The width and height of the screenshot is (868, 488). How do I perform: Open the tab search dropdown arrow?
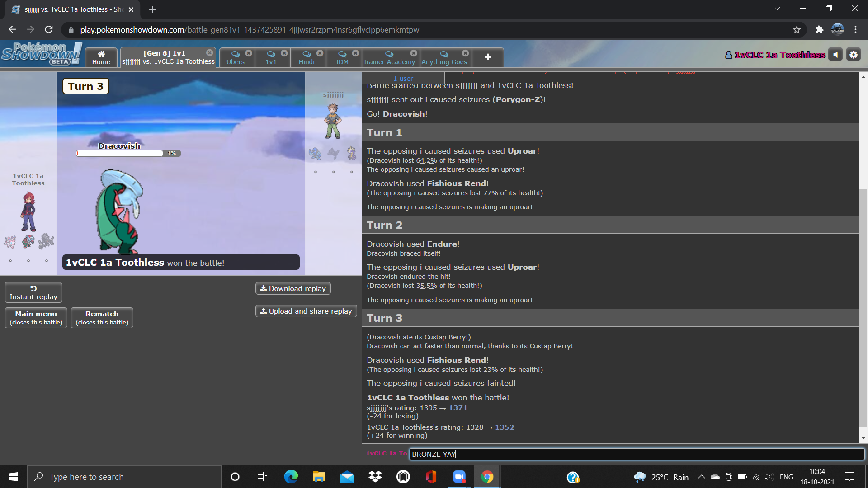[777, 9]
